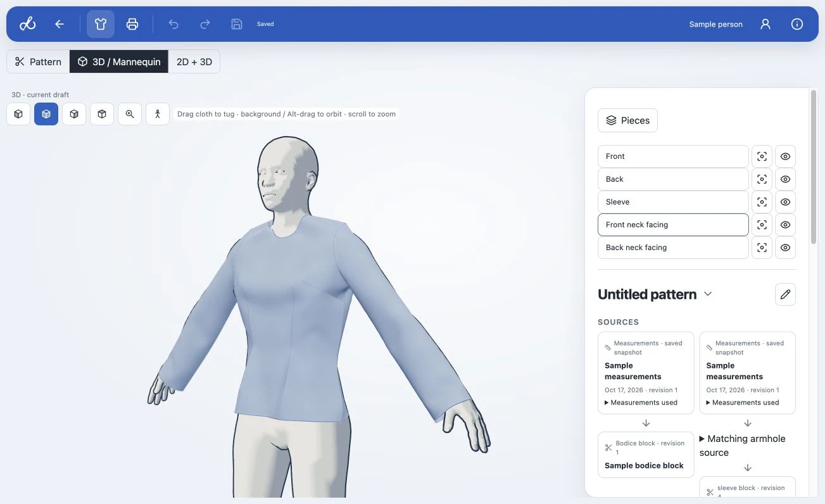Screen dimensions: 825x504
Task: Click the right panel's vertical scrollbar
Action: tap(813, 166)
